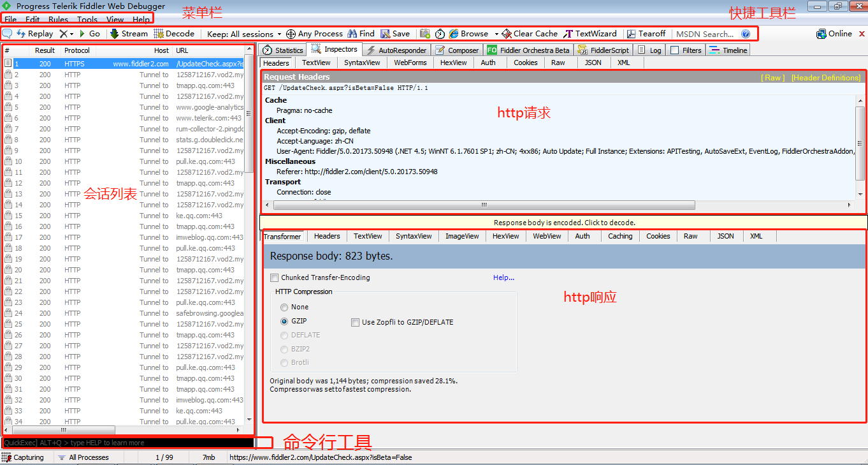Click the [Header Definitions] link

pos(826,77)
